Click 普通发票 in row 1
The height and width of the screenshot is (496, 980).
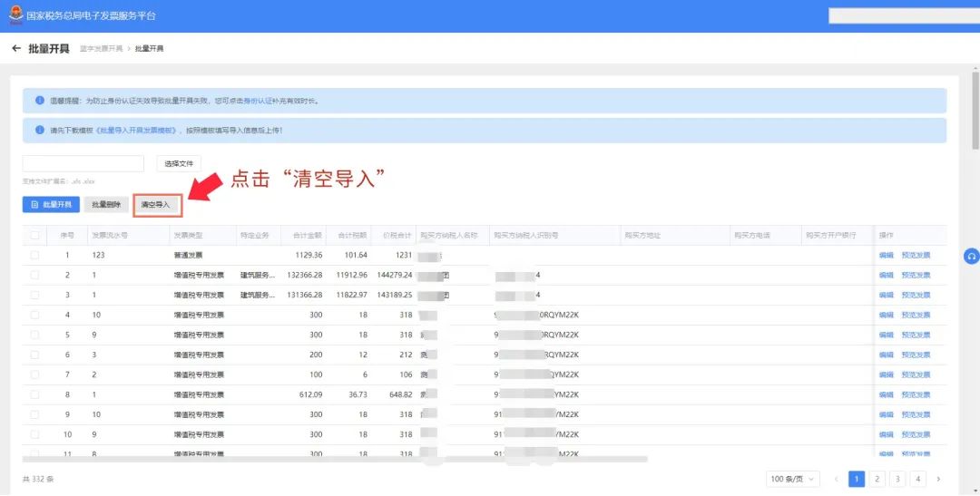188,255
